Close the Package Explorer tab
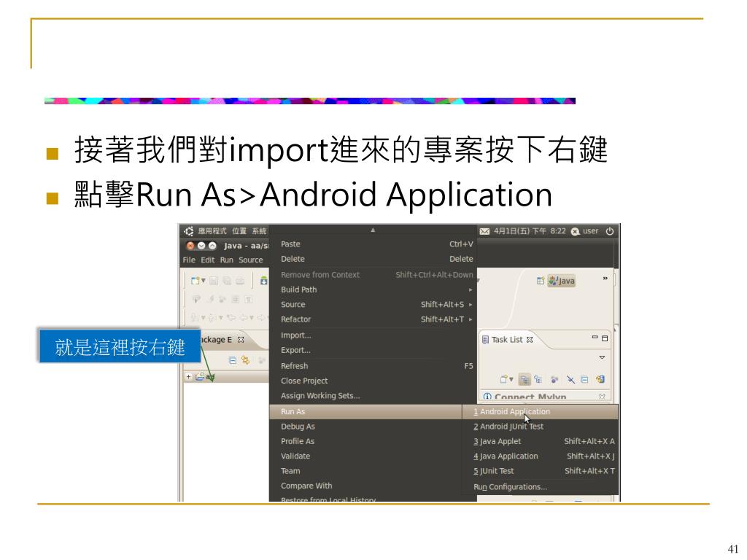Viewport: 747px width, 560px height. [241, 340]
